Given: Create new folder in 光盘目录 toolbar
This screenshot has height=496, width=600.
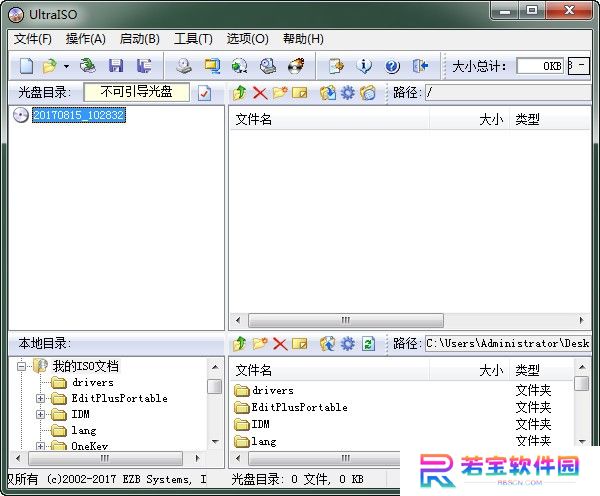Looking at the screenshot, I should point(280,93).
